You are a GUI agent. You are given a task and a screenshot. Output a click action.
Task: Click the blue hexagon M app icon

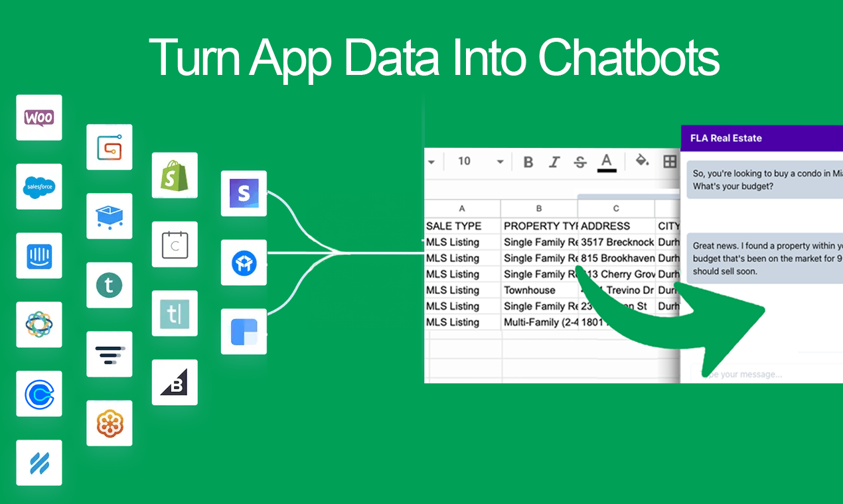pyautogui.click(x=244, y=262)
